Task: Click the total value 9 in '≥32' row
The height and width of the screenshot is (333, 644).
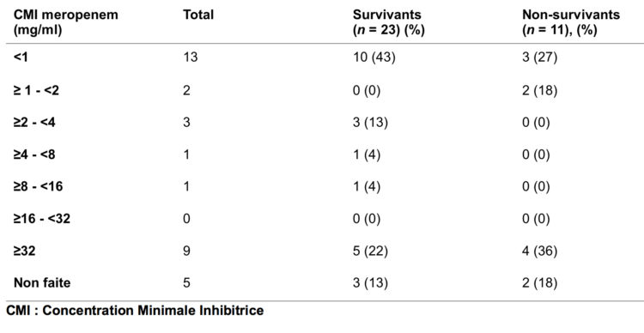Action: (x=186, y=251)
